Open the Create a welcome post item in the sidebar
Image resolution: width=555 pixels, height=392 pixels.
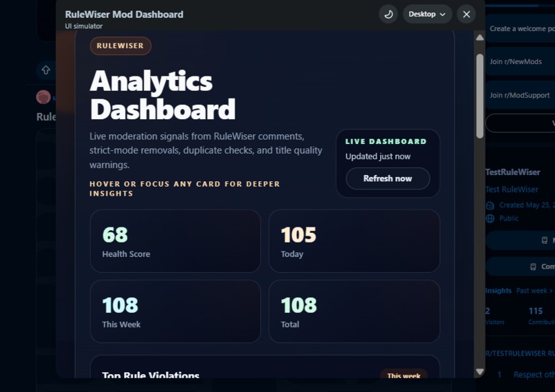(x=520, y=29)
